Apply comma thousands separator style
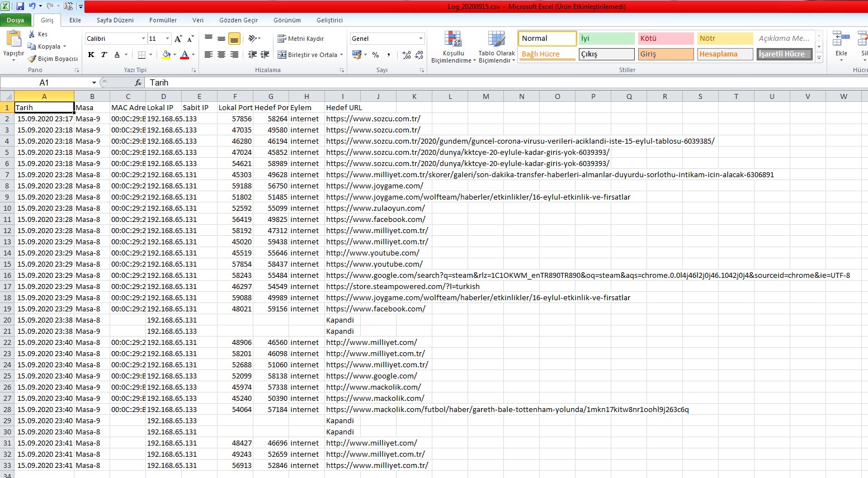The image size is (868, 478). tap(389, 55)
